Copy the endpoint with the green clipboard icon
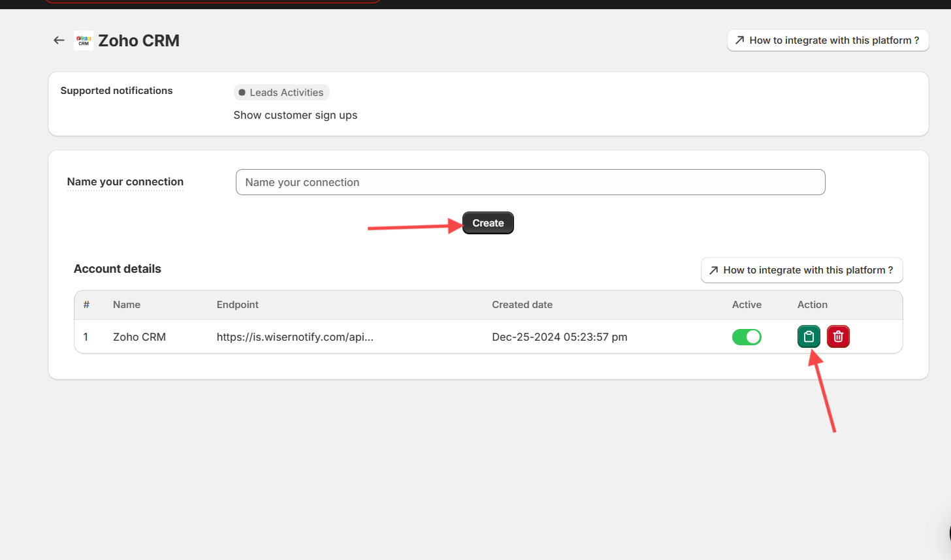Viewport: 951px width, 560px height. click(x=809, y=337)
